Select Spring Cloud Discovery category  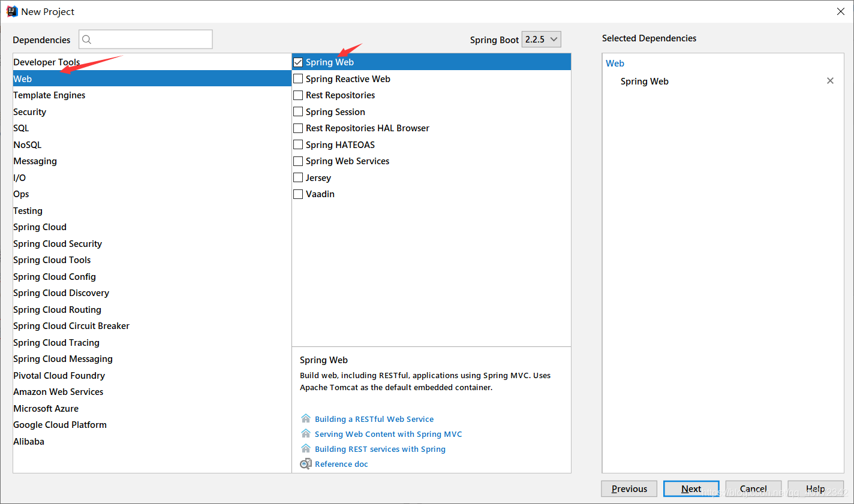click(152, 292)
